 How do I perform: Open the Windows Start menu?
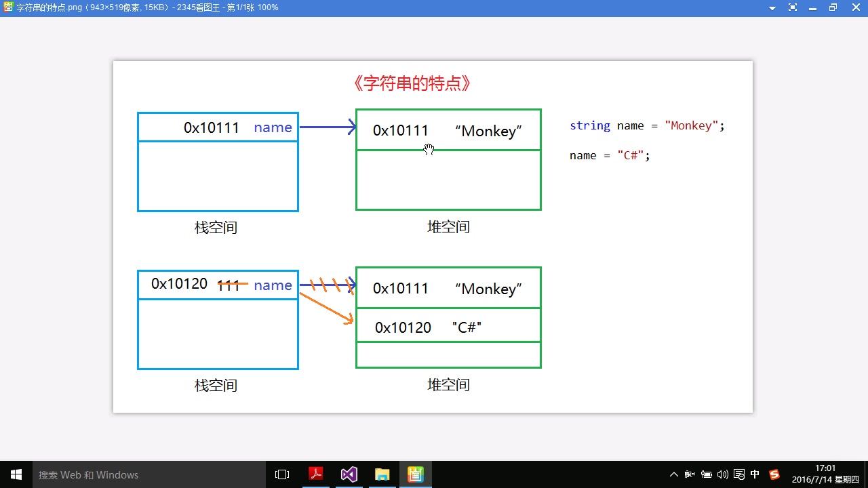click(x=16, y=474)
